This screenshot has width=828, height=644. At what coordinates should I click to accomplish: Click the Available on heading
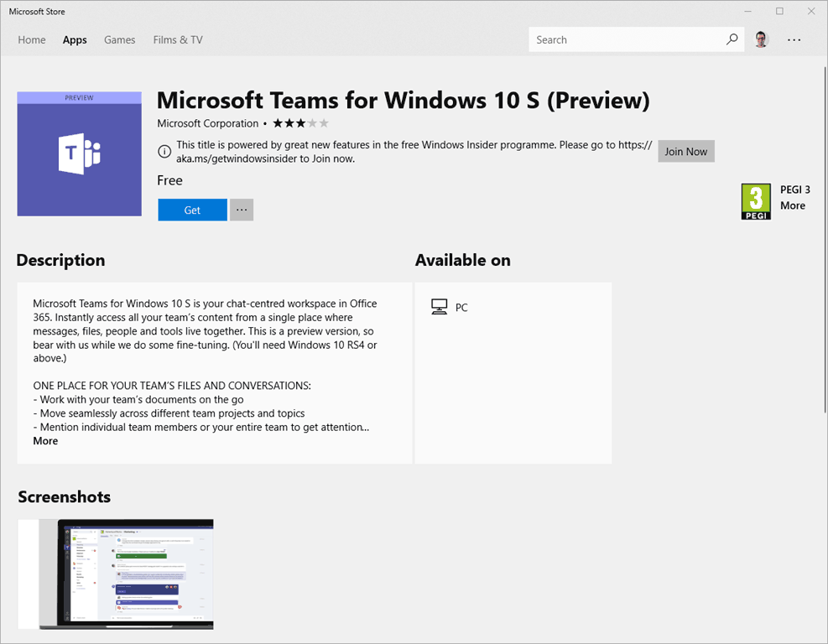click(x=462, y=260)
